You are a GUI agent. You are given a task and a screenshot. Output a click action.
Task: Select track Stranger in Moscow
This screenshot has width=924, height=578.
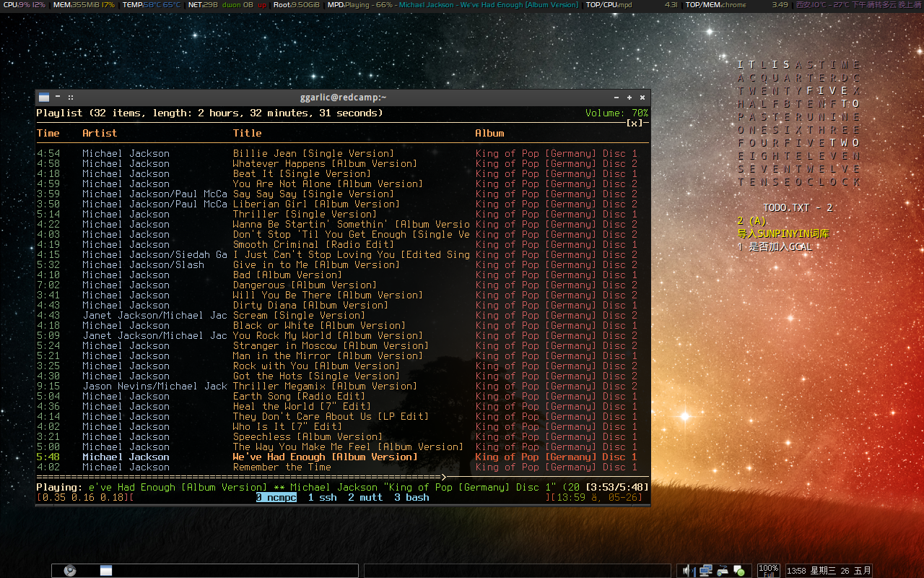[331, 345]
